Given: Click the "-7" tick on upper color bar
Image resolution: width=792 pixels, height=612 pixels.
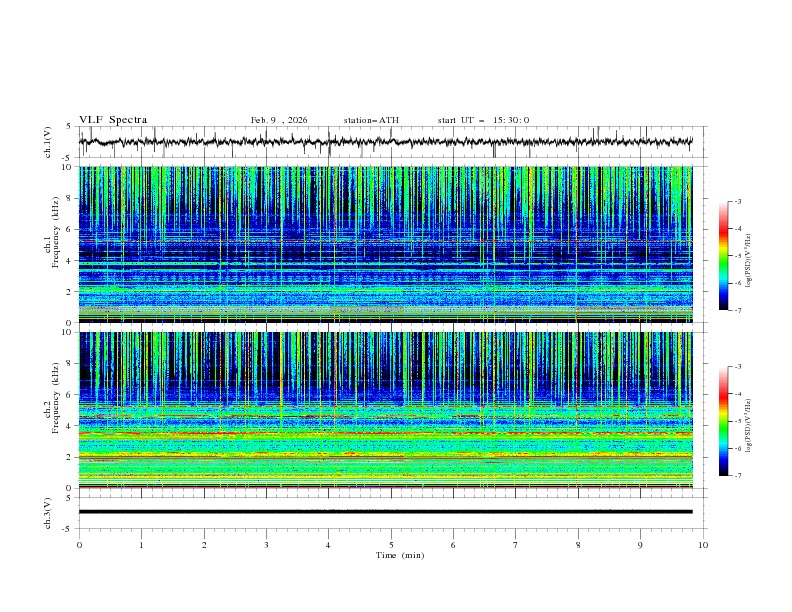Looking at the screenshot, I should pyautogui.click(x=737, y=310).
